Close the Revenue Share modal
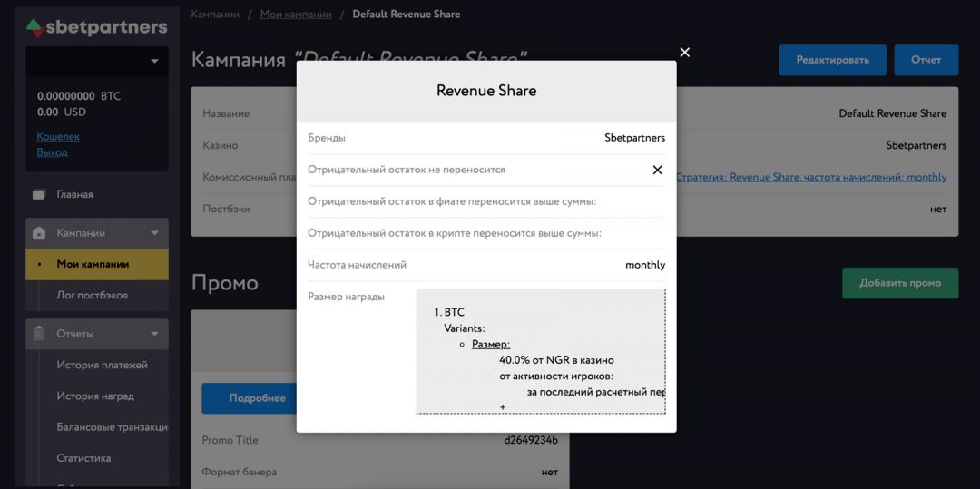 point(684,53)
